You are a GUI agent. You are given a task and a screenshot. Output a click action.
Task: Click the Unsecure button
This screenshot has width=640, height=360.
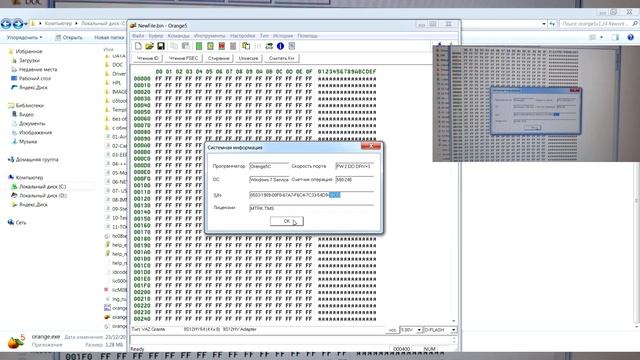point(248,58)
